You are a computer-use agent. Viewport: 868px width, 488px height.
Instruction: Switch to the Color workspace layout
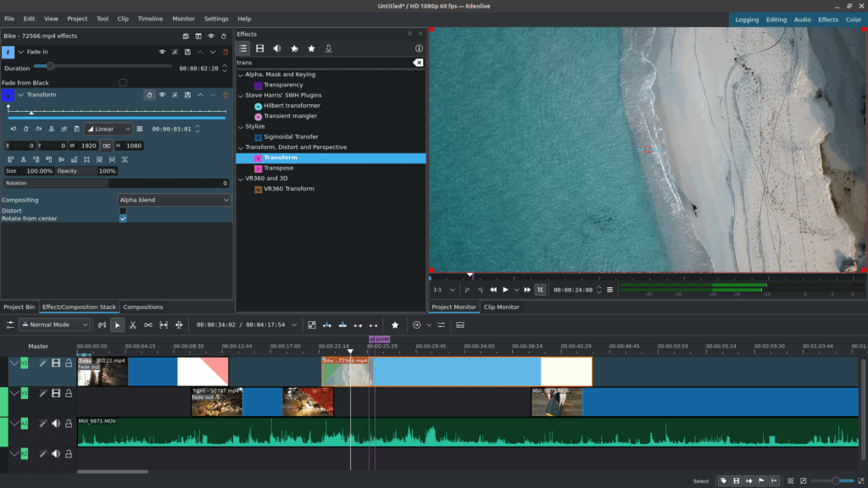tap(853, 19)
